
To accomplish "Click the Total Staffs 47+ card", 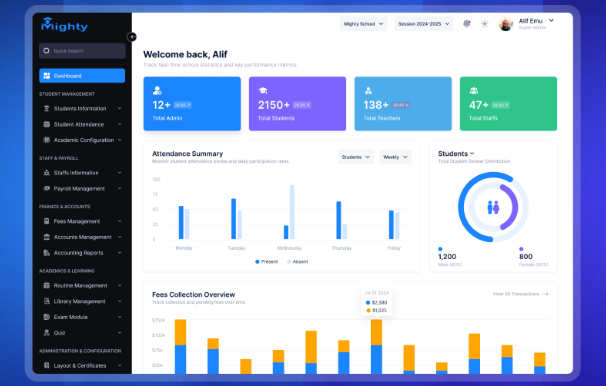I will [508, 104].
